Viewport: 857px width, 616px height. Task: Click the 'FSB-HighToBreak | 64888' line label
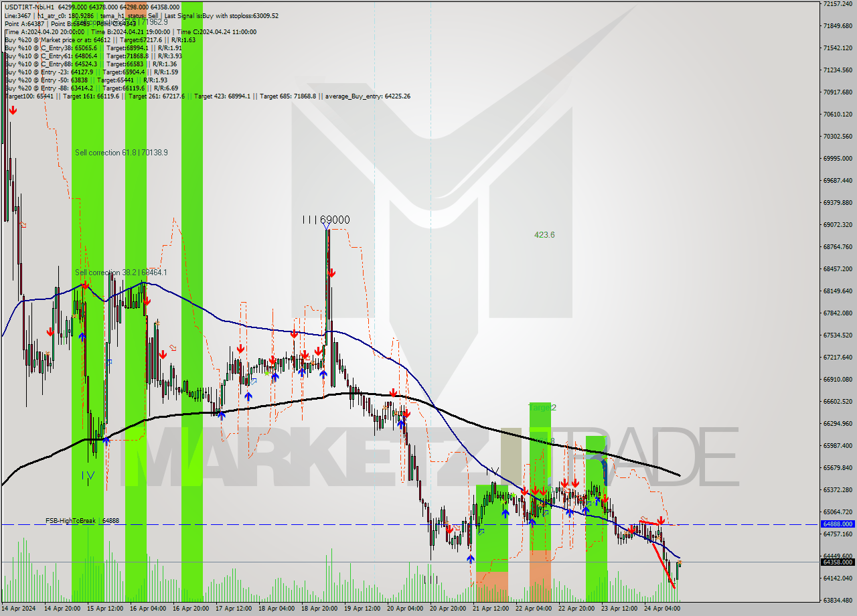click(82, 520)
